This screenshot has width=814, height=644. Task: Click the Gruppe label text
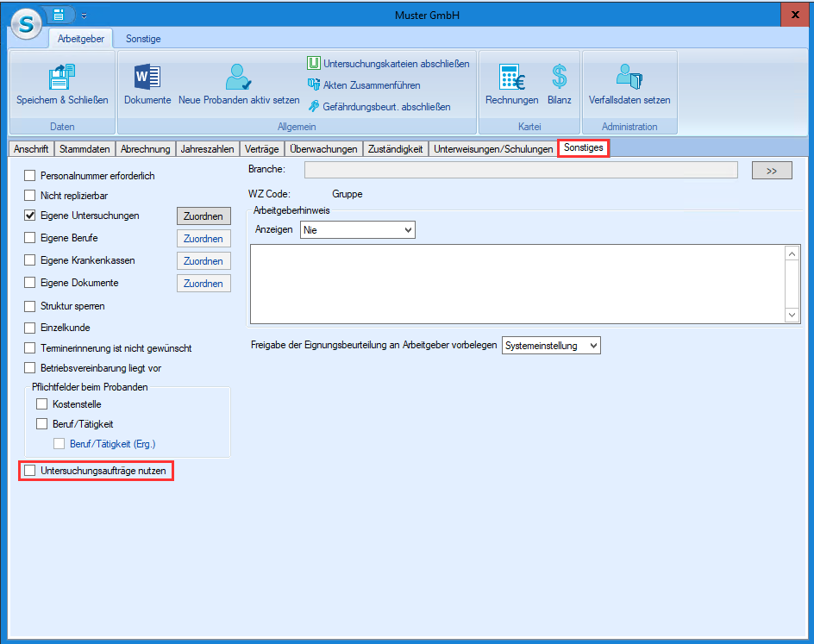pos(348,194)
